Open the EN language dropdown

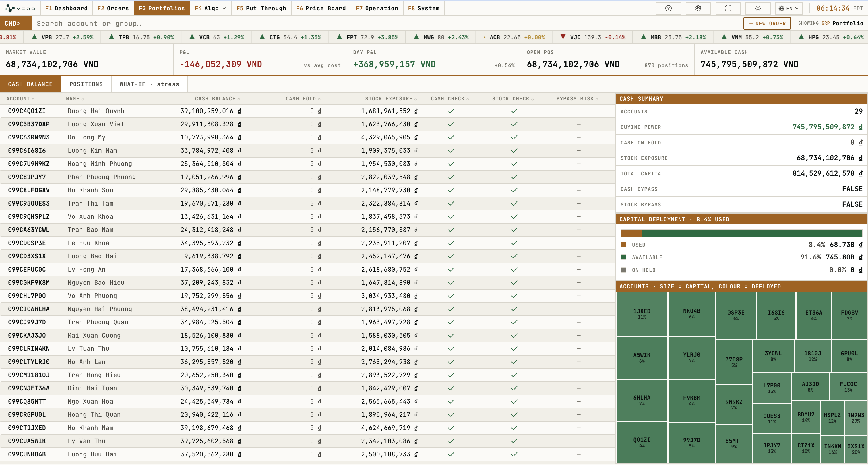pyautogui.click(x=788, y=8)
